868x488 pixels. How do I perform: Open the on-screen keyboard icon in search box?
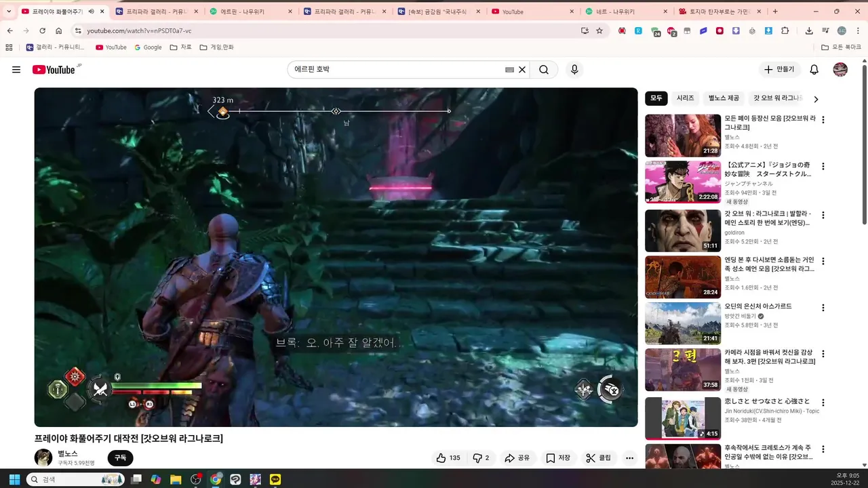pyautogui.click(x=509, y=70)
